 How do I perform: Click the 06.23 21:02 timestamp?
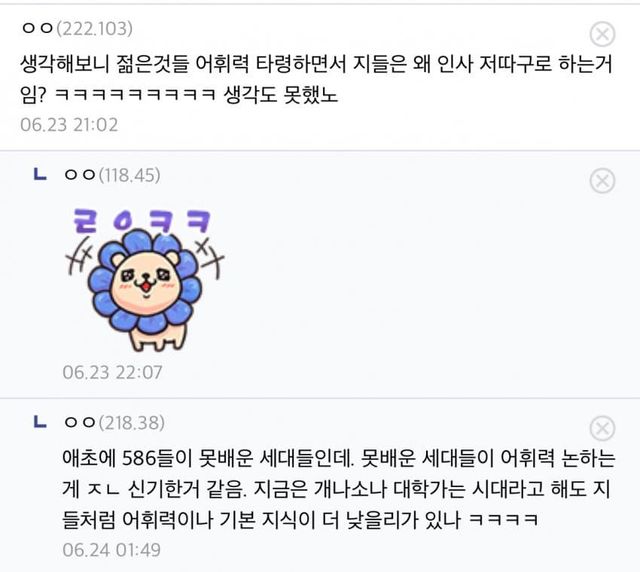(69, 125)
